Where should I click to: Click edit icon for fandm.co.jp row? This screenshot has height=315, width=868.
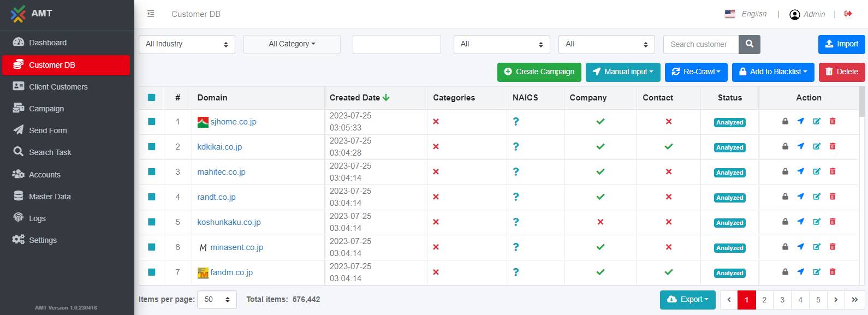(x=817, y=272)
